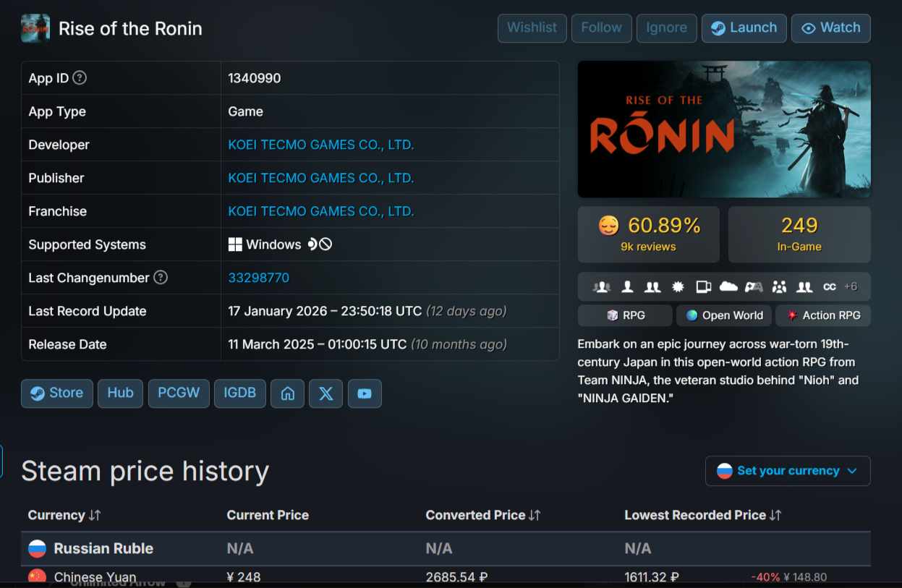
Task: Open the Hub link button
Action: [120, 393]
